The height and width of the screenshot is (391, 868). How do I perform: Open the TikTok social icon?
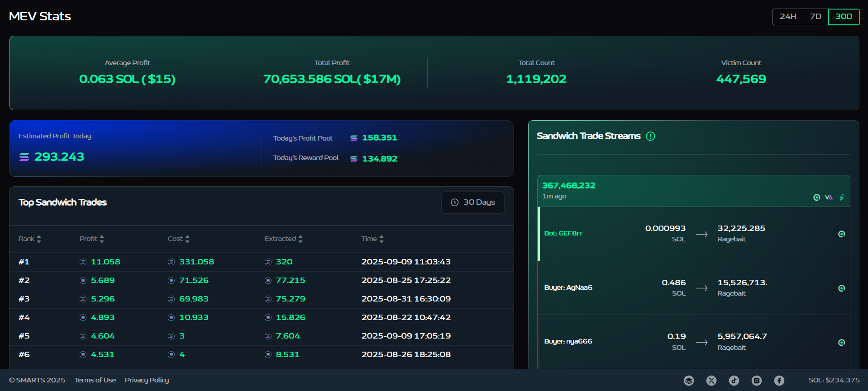[x=734, y=381]
